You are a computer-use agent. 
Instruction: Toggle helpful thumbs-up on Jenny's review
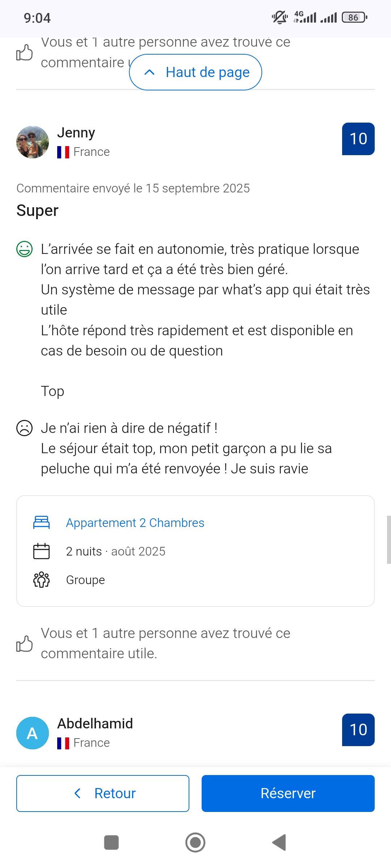[x=25, y=644]
